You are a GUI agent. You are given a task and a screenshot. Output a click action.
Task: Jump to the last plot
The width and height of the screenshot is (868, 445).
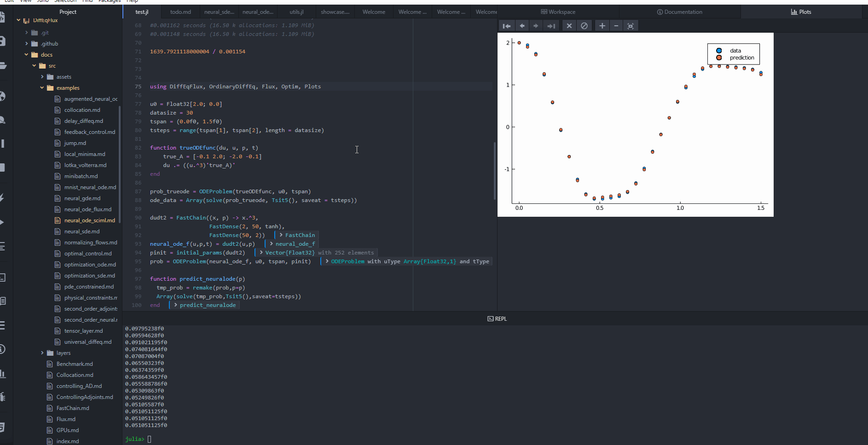551,26
